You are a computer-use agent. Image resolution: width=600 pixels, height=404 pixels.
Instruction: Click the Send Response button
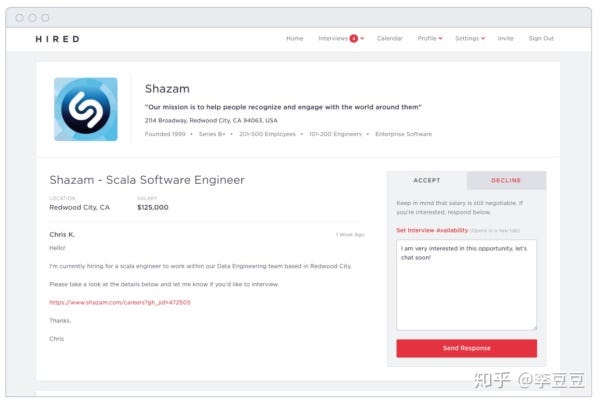point(466,348)
